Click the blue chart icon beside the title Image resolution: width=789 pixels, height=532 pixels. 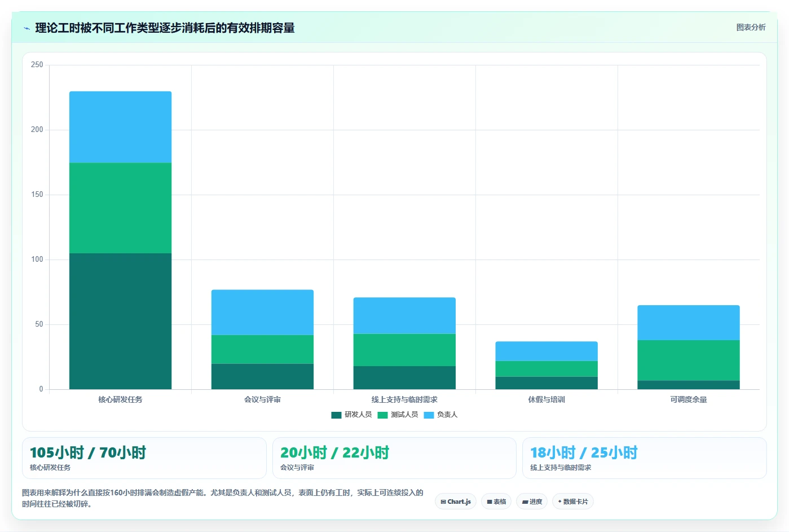(27, 28)
